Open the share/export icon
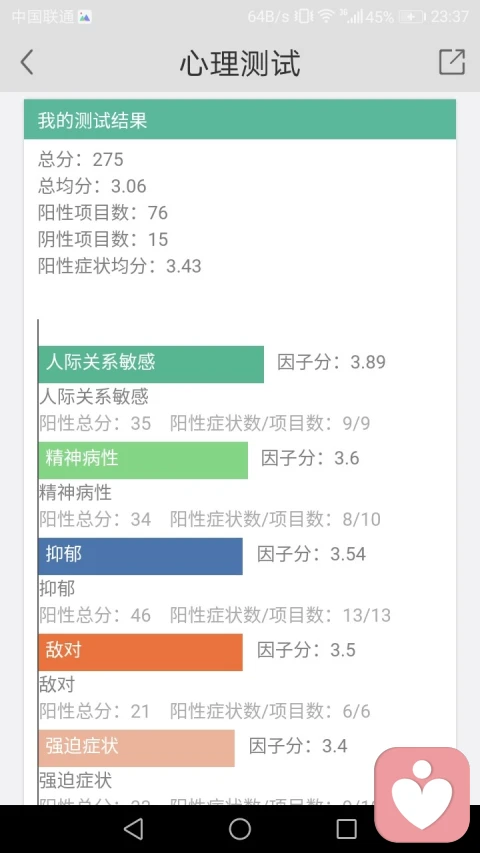 tap(452, 61)
